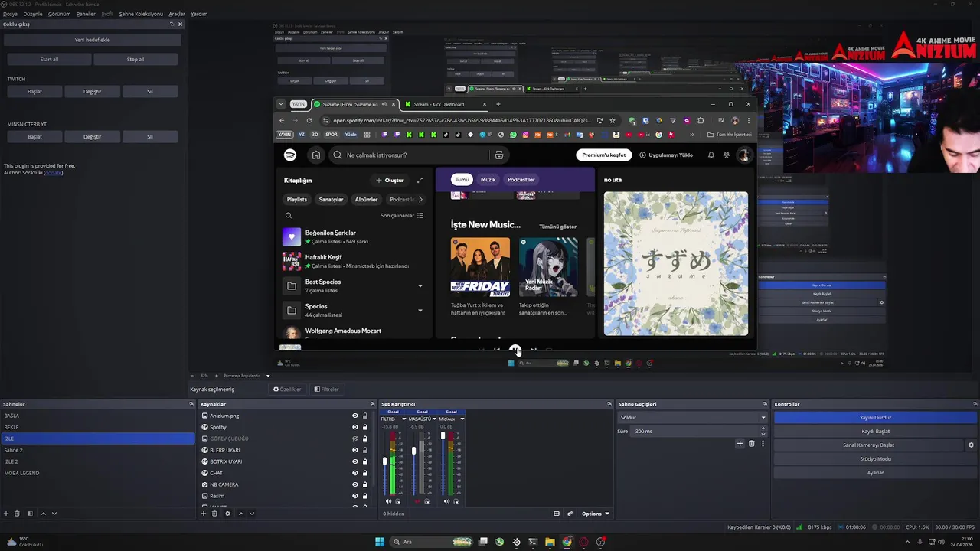Hide the Spothy source with its eye icon
Image resolution: width=980 pixels, height=551 pixels.
[x=354, y=427]
